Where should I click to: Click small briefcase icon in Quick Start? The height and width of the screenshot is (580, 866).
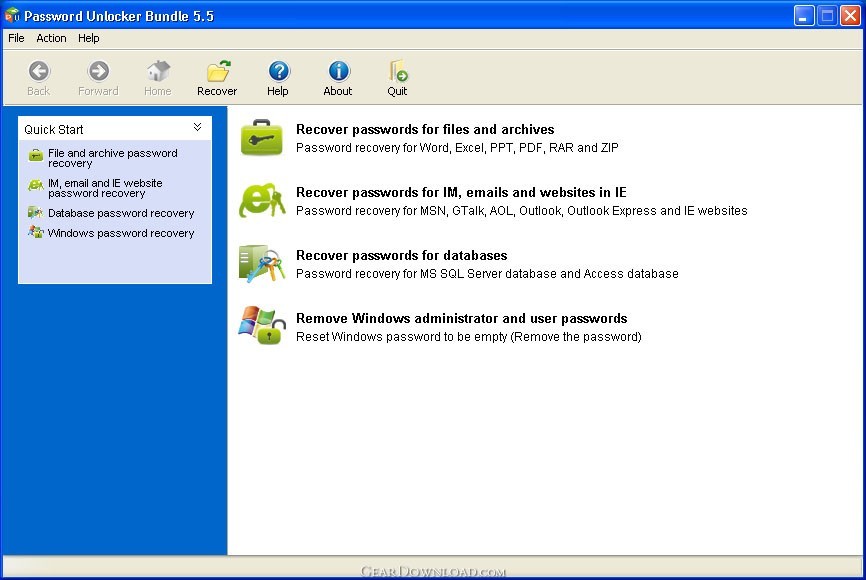coord(36,155)
